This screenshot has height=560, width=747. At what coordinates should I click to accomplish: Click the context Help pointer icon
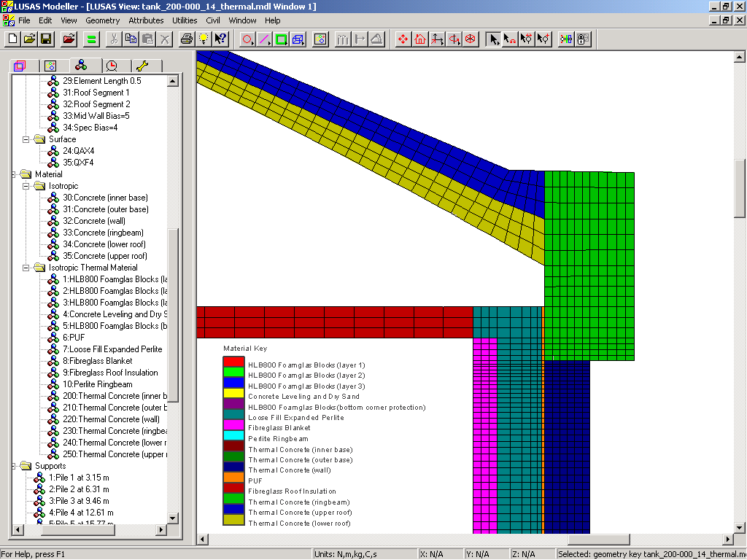coord(220,39)
